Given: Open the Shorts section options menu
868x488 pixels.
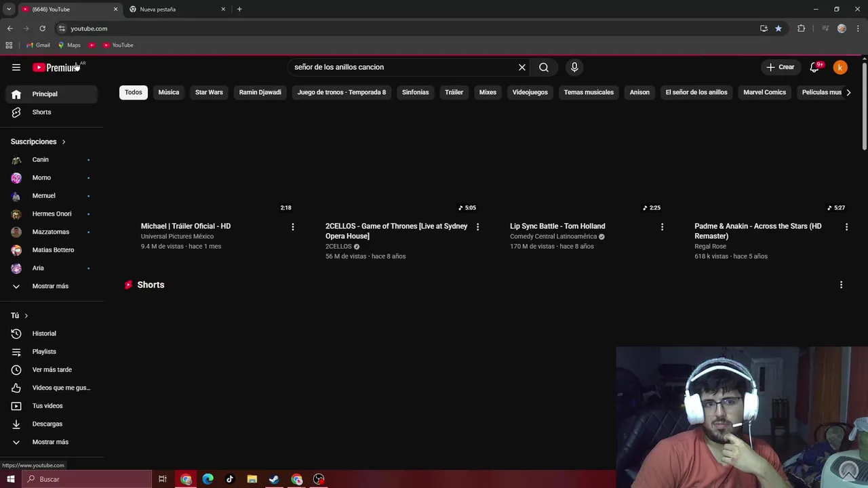Looking at the screenshot, I should (842, 285).
